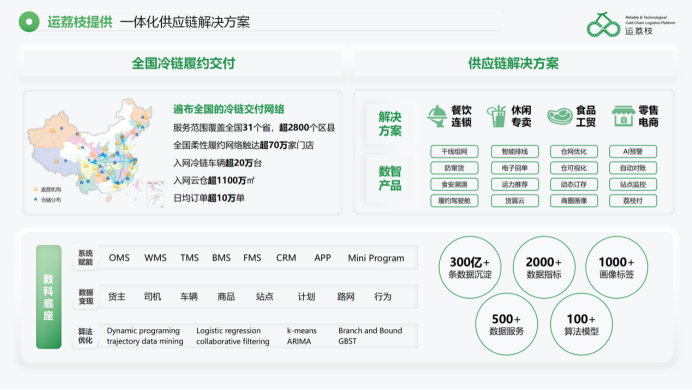Click the Mini Program label in systems row
This screenshot has width=692, height=390.
376,258
